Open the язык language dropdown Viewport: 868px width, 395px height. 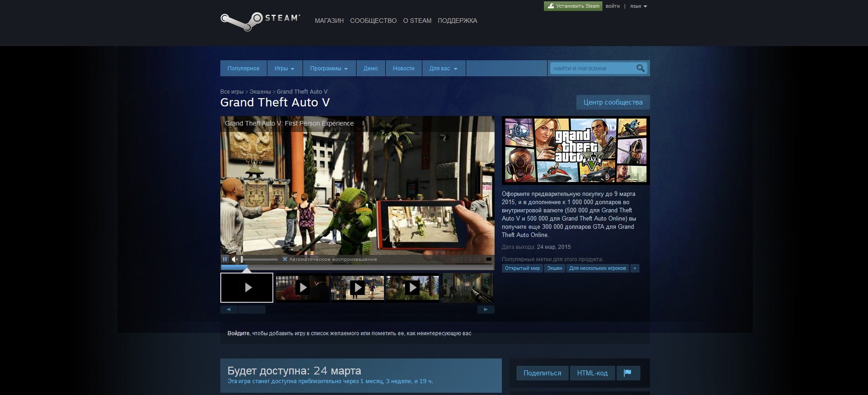point(639,6)
